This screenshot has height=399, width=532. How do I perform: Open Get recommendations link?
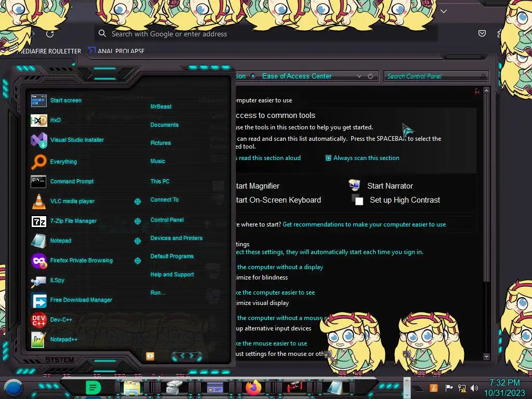[364, 224]
